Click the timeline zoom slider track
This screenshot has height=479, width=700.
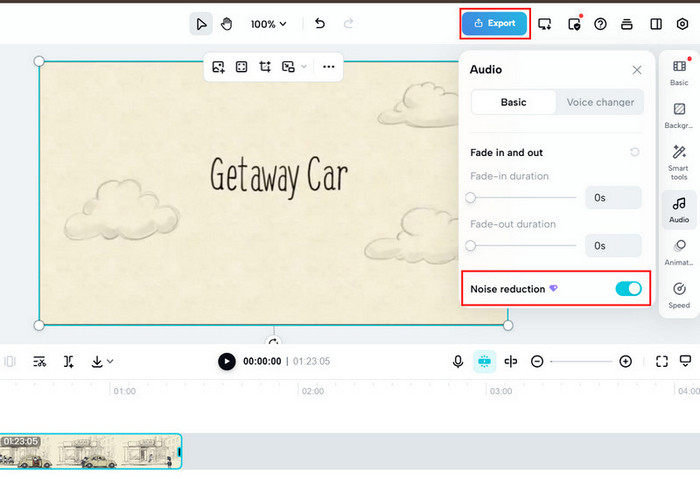pyautogui.click(x=581, y=362)
